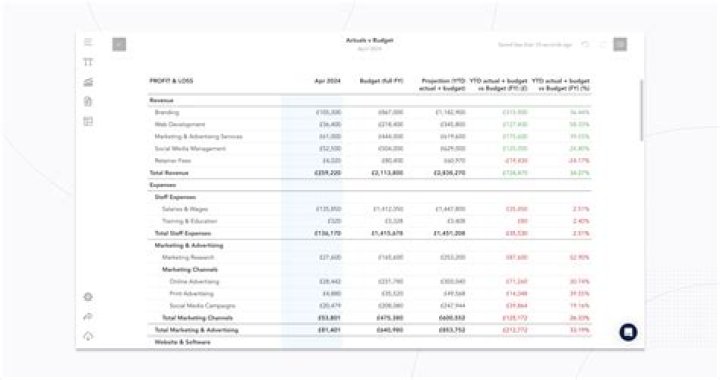Click Total Staff Expenses Apr 2024 value
720x380 pixels.
(327, 233)
